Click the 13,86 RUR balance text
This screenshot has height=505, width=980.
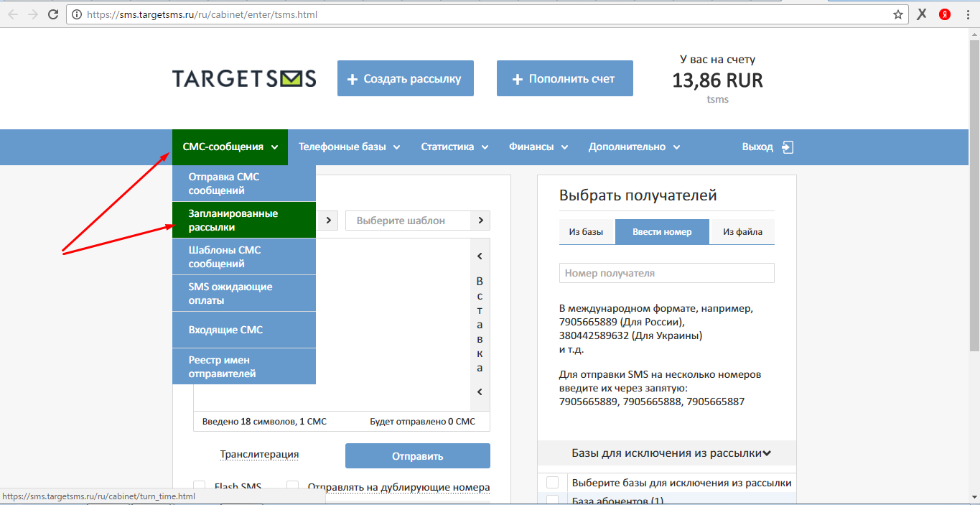click(717, 80)
